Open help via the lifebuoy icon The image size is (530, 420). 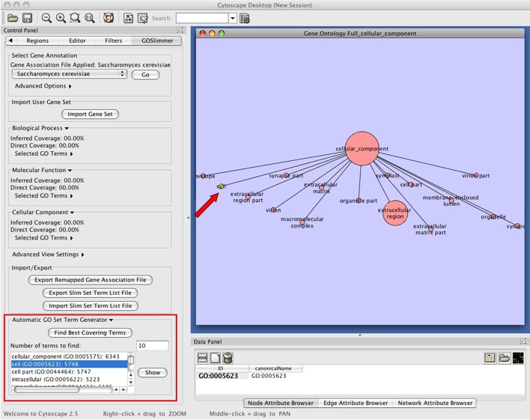point(109,17)
